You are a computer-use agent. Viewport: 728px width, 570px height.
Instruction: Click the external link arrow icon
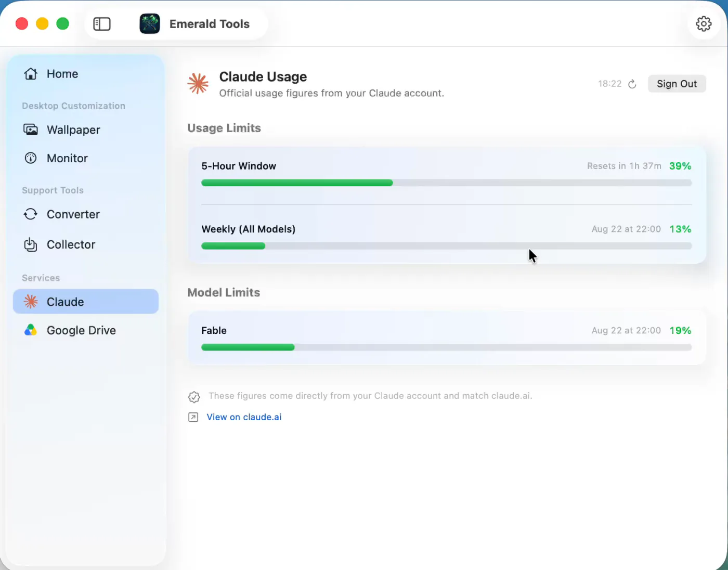pos(193,417)
